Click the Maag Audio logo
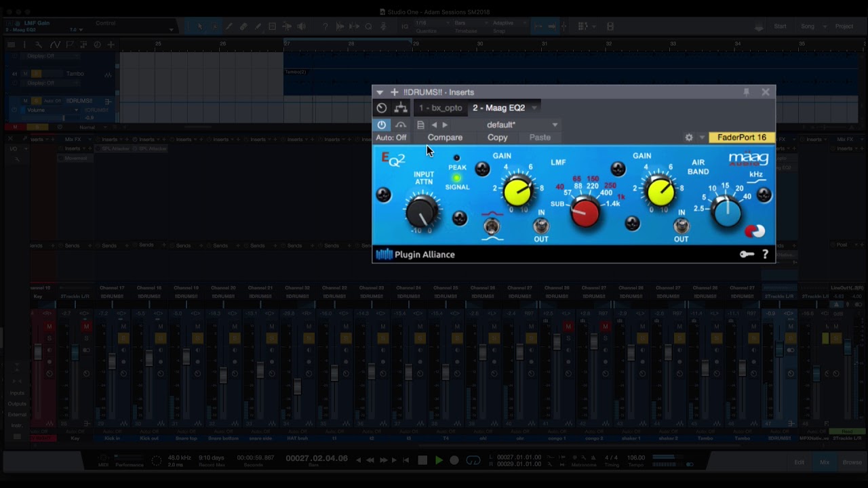868x488 pixels. 749,159
